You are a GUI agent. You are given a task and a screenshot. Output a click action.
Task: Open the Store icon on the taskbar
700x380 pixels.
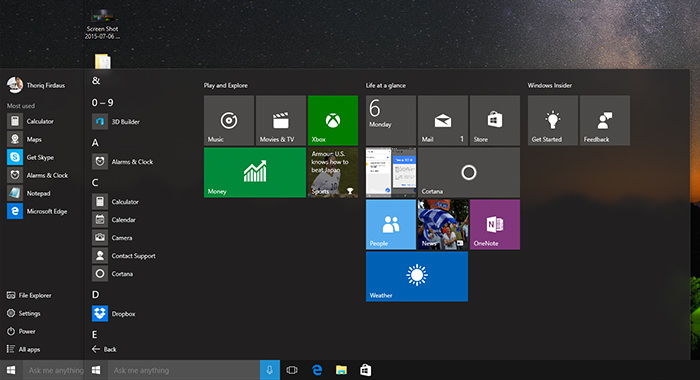click(x=366, y=370)
